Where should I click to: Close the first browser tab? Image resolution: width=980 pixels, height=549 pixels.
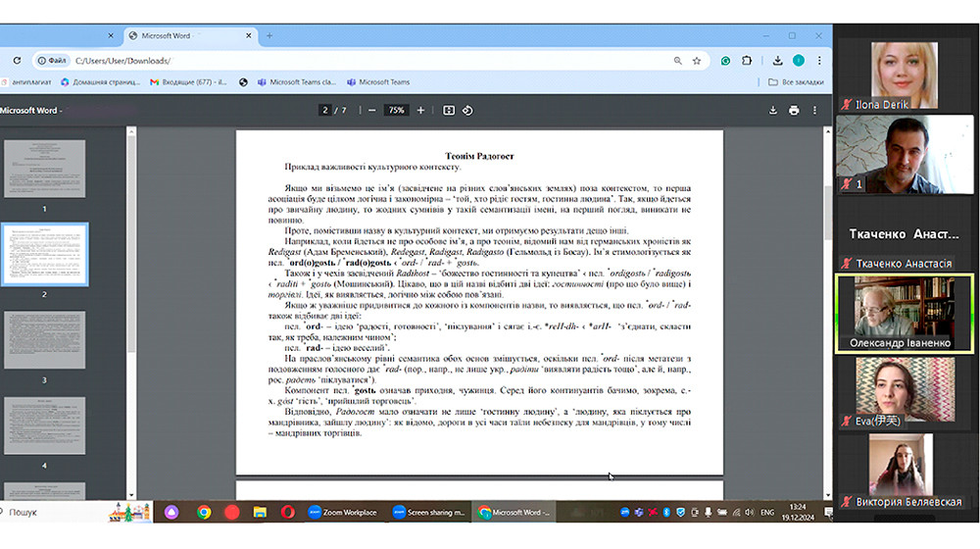[x=111, y=35]
